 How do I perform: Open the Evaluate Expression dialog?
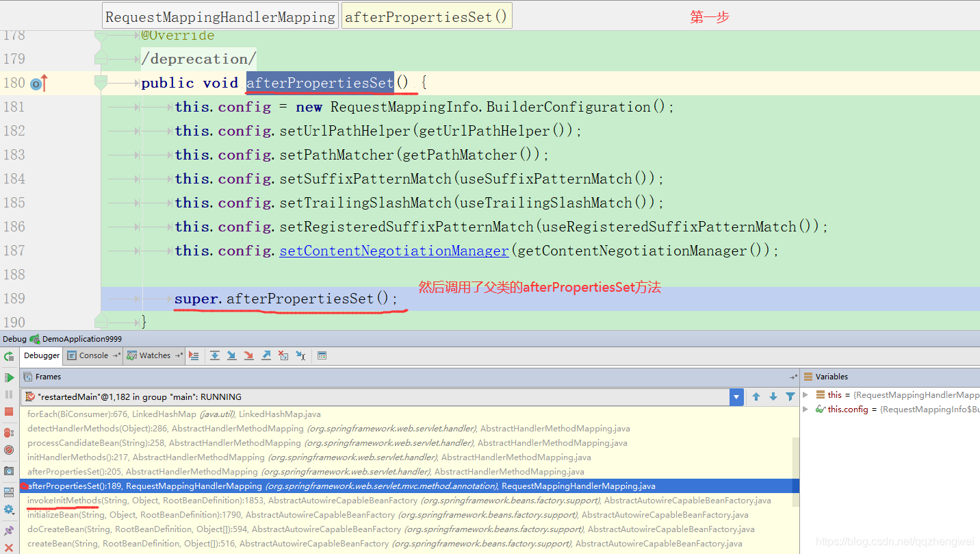pyautogui.click(x=322, y=355)
